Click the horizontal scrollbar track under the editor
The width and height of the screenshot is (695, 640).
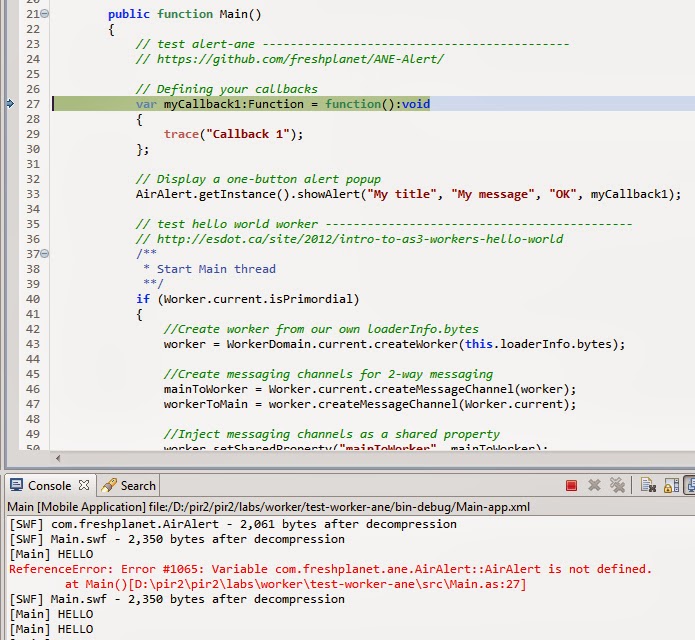(379, 458)
